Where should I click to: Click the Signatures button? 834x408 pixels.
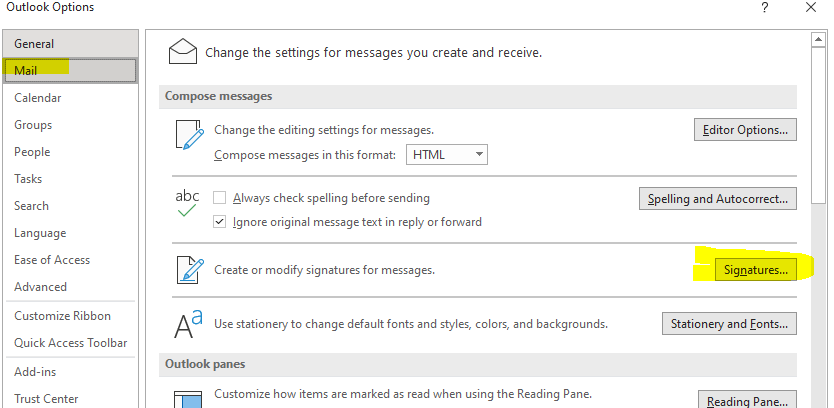[x=755, y=270]
